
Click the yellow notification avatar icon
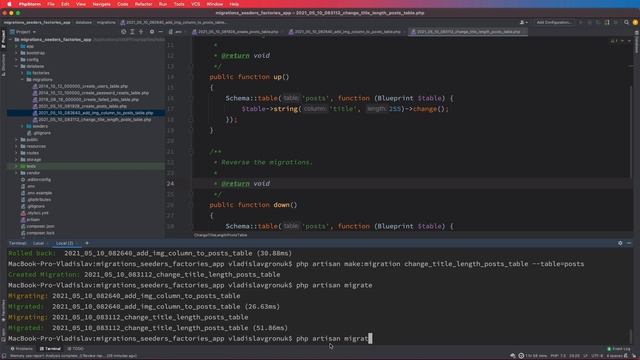point(635,22)
